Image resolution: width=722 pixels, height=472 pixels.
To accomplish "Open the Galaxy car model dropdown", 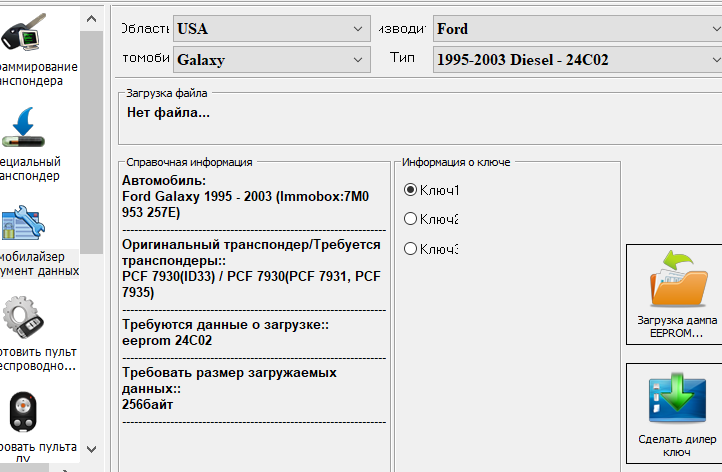I will click(x=272, y=59).
